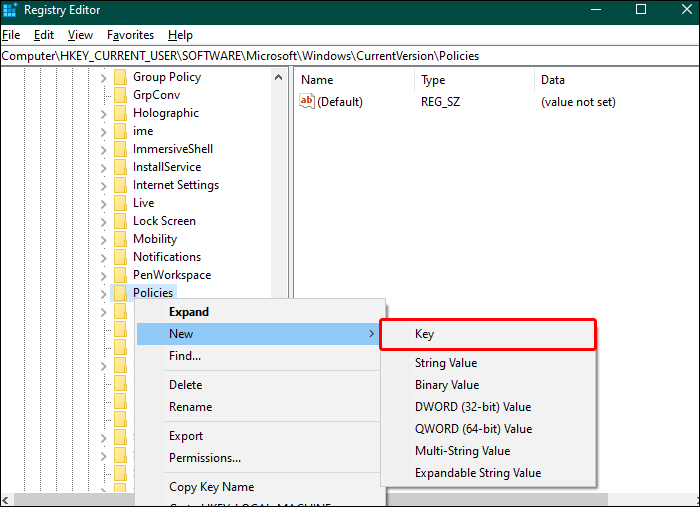Click Permissions... in the context menu
Image resolution: width=700 pixels, height=507 pixels.
(x=205, y=458)
